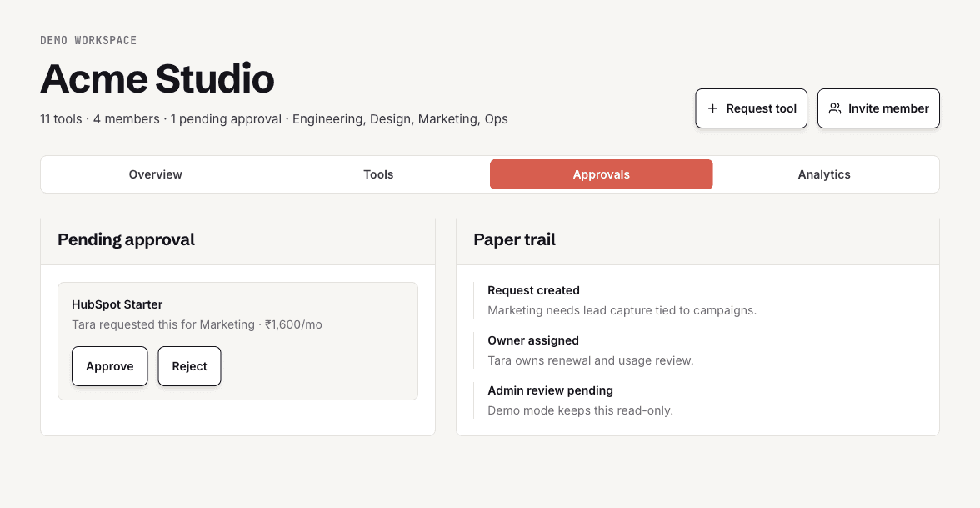The image size is (980, 508).
Task: Click 'Marketing needs lead capture' description
Action: pyautogui.click(x=622, y=310)
